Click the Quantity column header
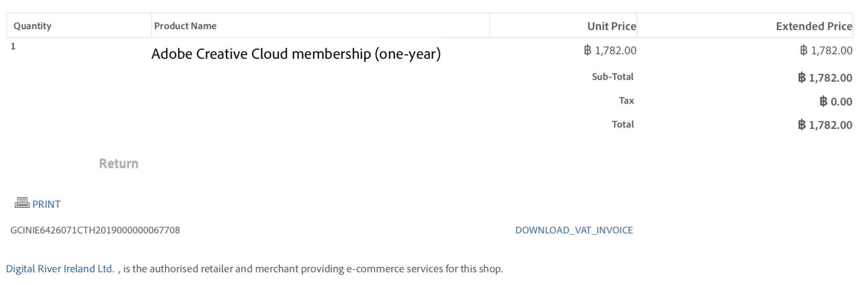868x285 pixels. click(x=33, y=26)
